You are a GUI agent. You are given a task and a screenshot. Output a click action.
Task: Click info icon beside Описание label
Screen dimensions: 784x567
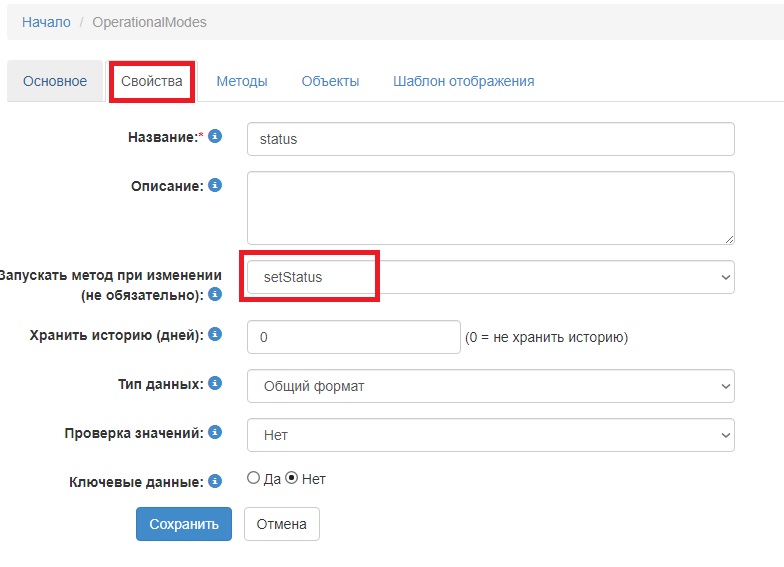point(215,185)
